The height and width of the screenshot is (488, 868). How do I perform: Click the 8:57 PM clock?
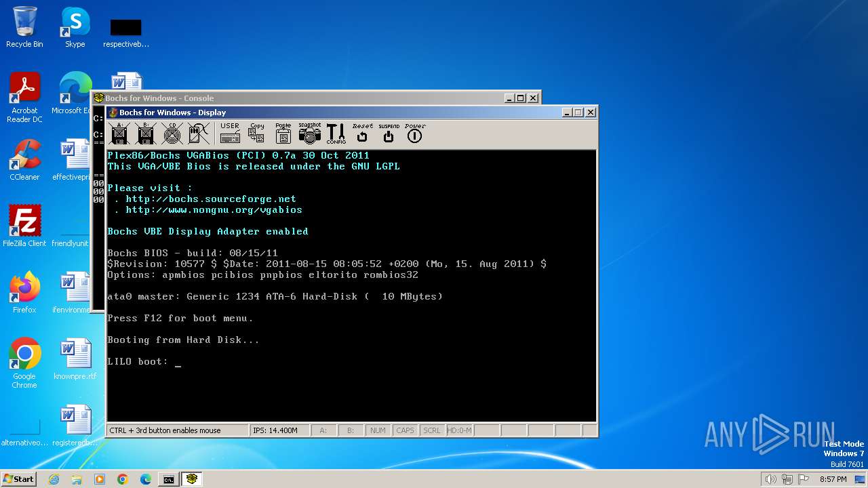[833, 479]
